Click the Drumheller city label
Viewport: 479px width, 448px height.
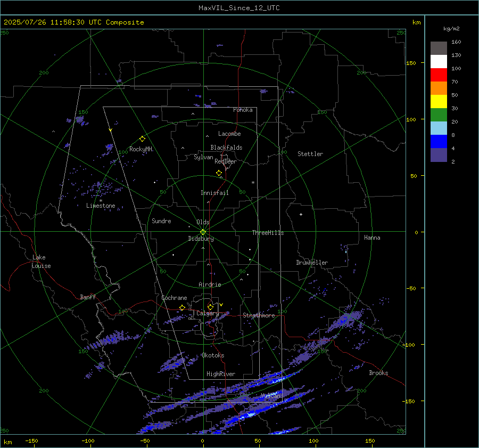click(x=312, y=263)
